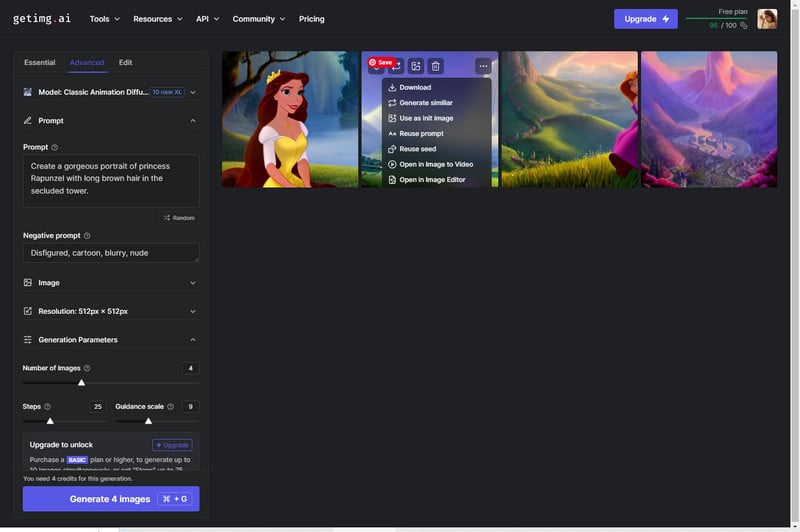The image size is (800, 532).
Task: Click the Guidance scale help icon
Action: [x=170, y=407]
